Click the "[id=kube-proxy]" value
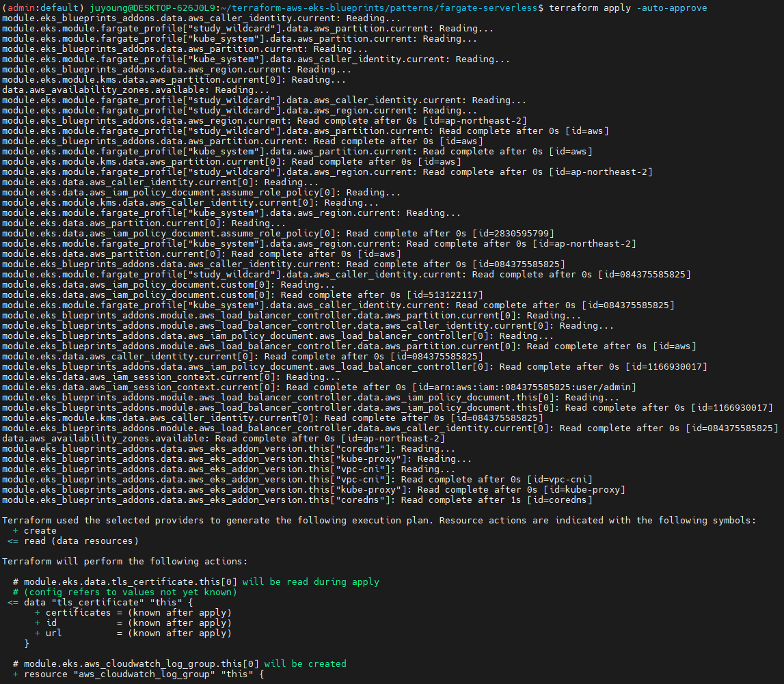 [584, 490]
